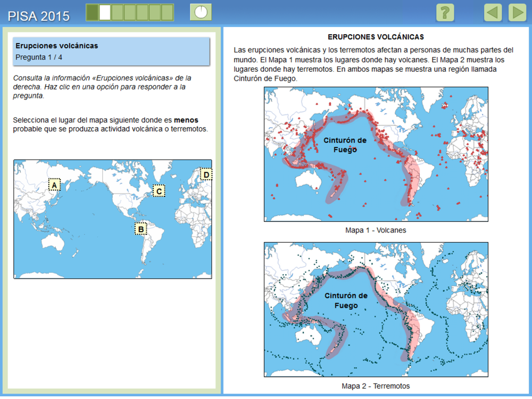Image resolution: width=532 pixels, height=399 pixels.
Task: Click 'Cinturón de Fuego' label on Map 1
Action: tap(345, 145)
